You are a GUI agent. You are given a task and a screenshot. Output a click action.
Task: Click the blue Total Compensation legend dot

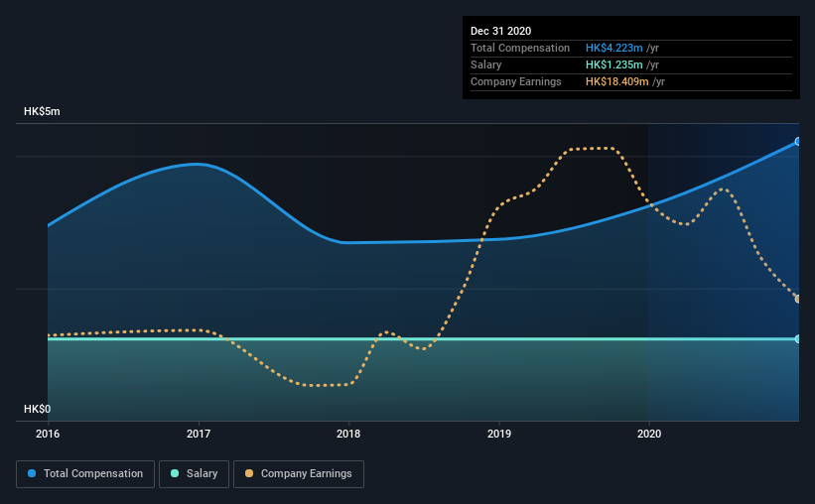click(x=32, y=473)
